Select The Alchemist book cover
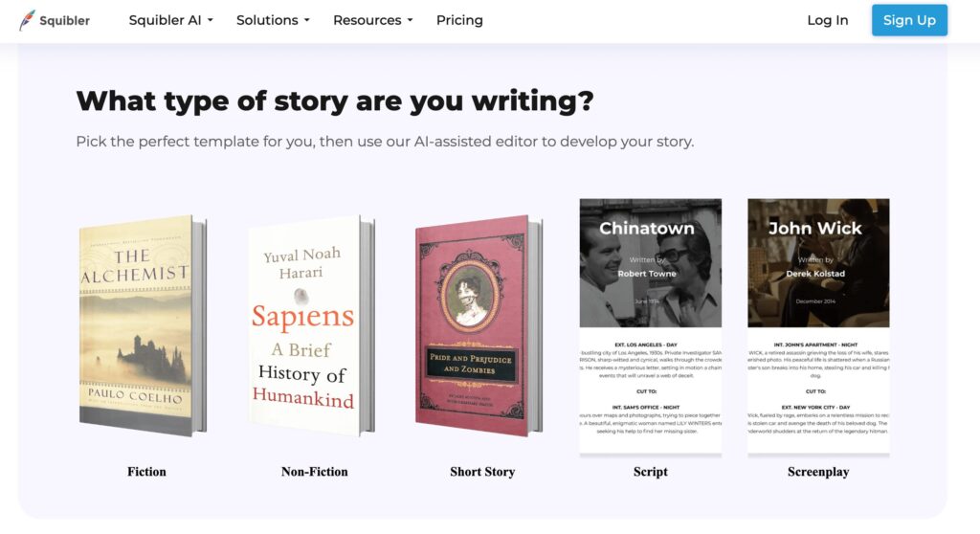The height and width of the screenshot is (534, 980). (142, 325)
